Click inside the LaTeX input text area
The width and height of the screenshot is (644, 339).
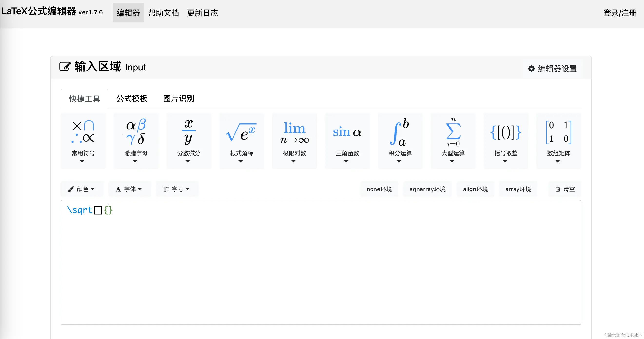pyautogui.click(x=321, y=262)
